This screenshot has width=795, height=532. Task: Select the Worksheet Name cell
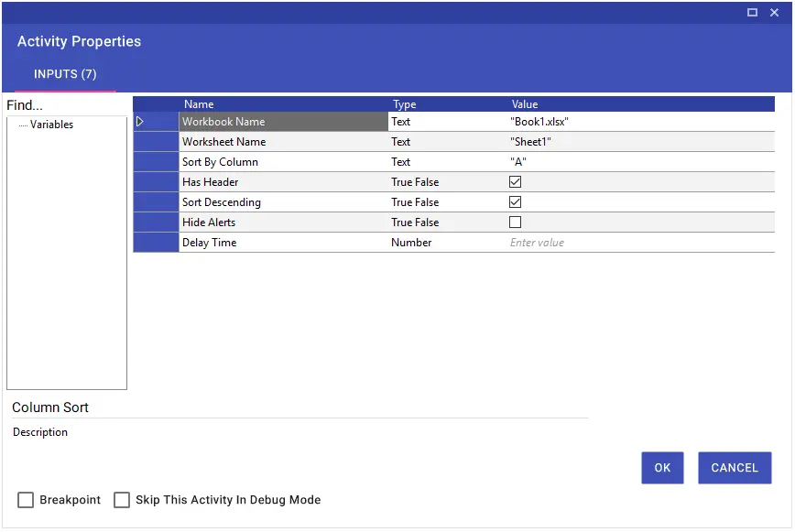(x=283, y=142)
